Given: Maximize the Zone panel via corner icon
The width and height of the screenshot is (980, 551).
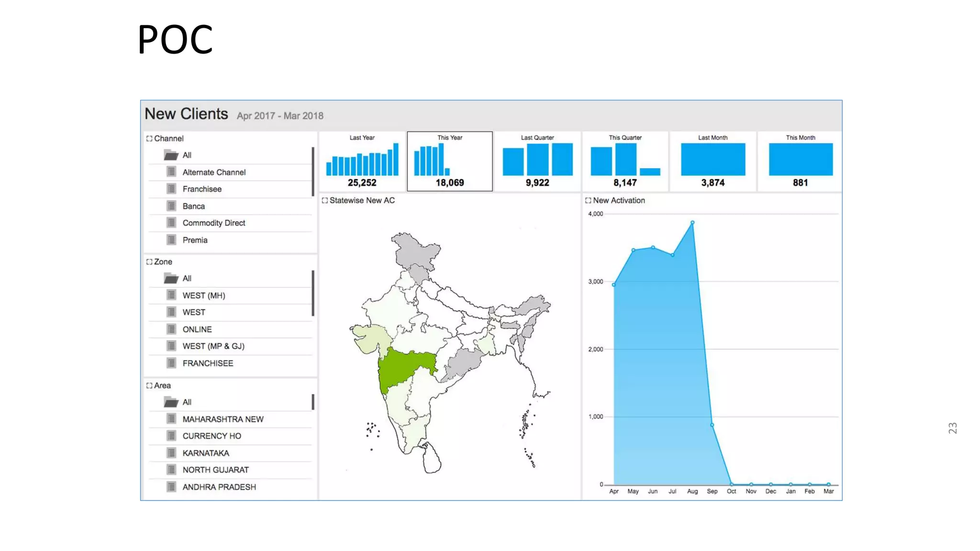Looking at the screenshot, I should 149,262.
